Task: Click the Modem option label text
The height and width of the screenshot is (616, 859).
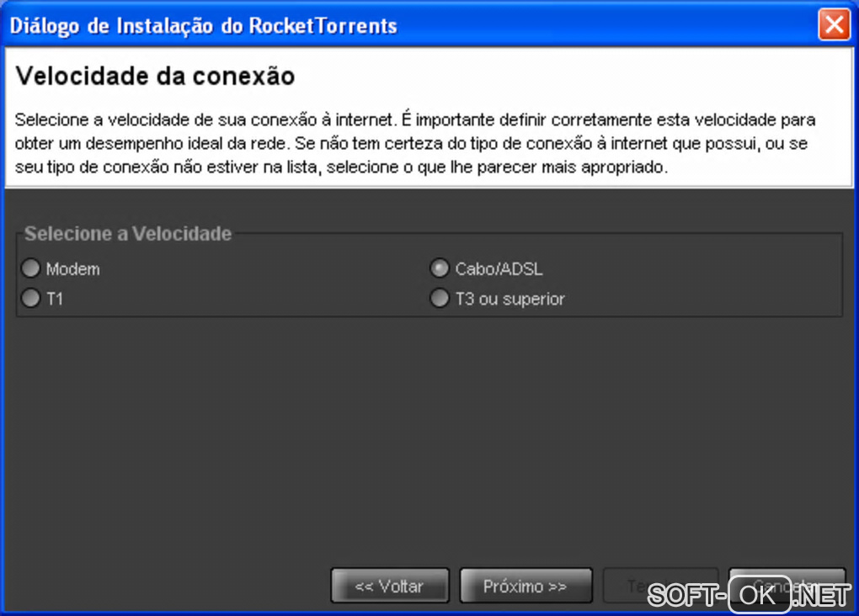Action: coord(73,268)
